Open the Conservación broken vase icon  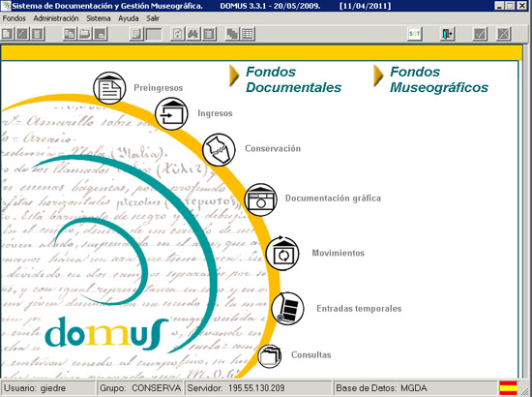tap(219, 149)
